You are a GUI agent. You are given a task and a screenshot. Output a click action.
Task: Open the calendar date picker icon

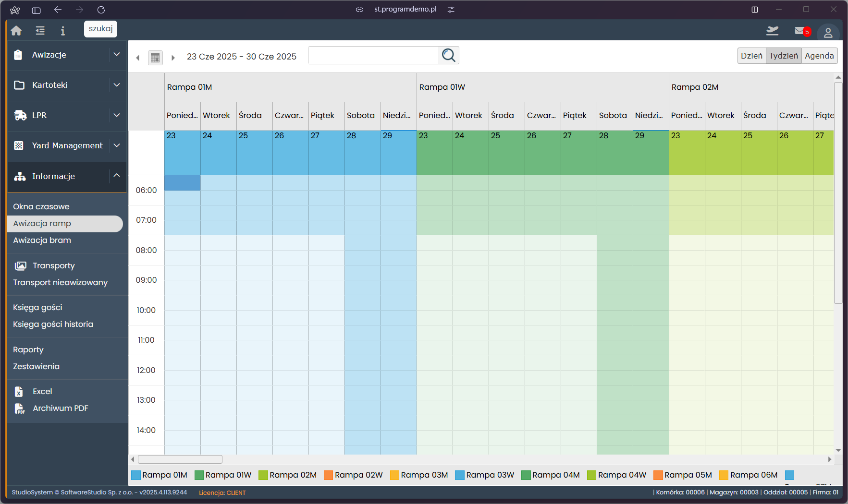(155, 58)
